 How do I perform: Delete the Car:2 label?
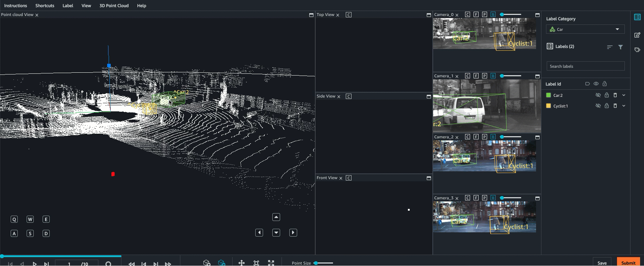[x=615, y=95]
